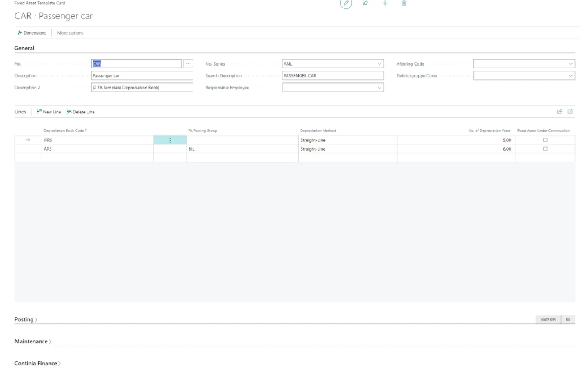Click the MATERIEL summary tag in Posting
Viewport: 588px width, 368px height.
(548, 320)
